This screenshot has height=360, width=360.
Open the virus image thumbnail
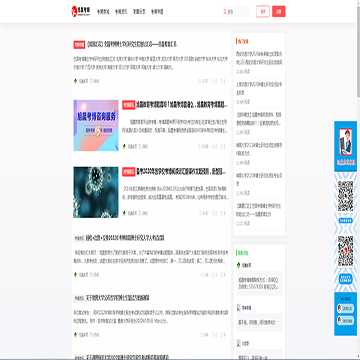pos(96,192)
